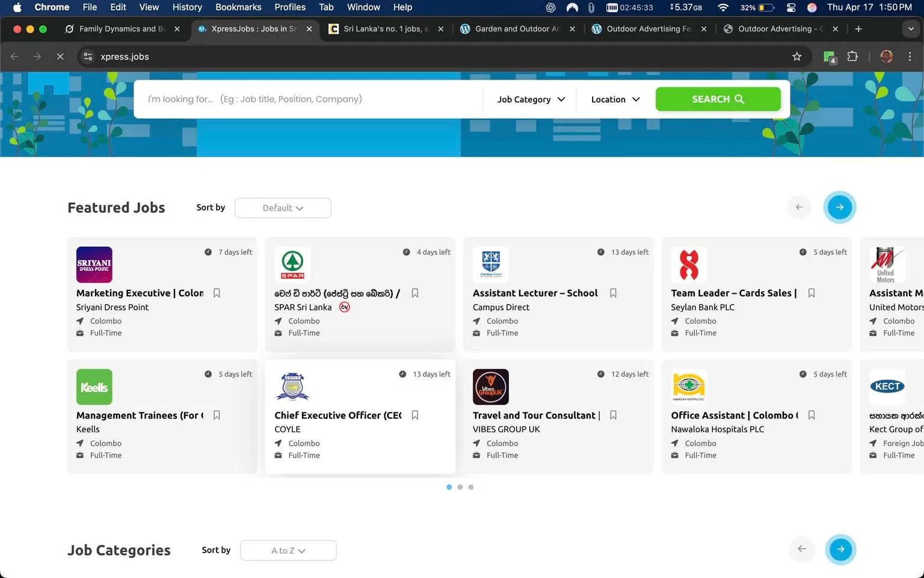Click the CV icon on the SPAR Sri Lanka job

(344, 307)
